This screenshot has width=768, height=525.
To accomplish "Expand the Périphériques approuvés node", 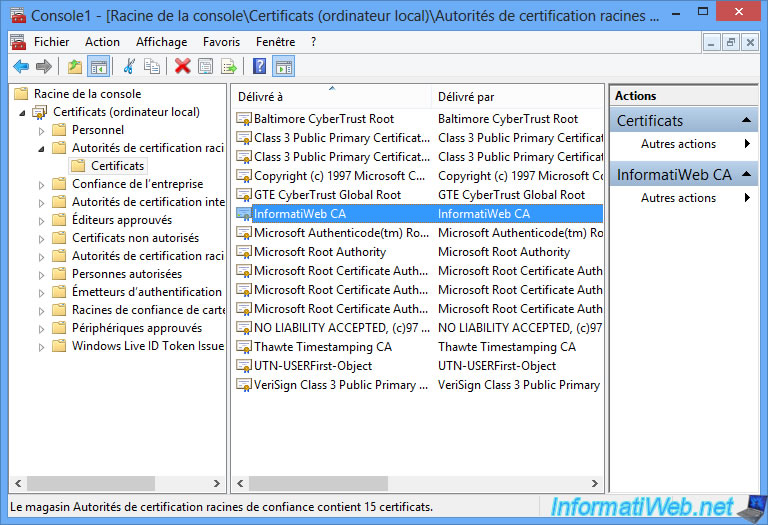I will 41,329.
